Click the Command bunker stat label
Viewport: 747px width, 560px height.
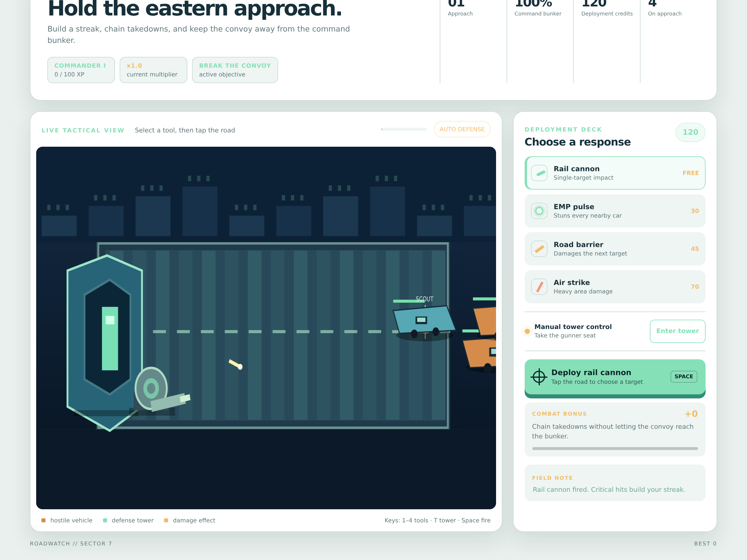coord(537,13)
